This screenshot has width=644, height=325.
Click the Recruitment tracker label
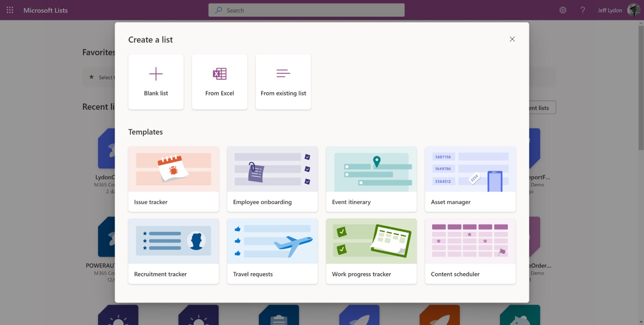click(x=160, y=274)
